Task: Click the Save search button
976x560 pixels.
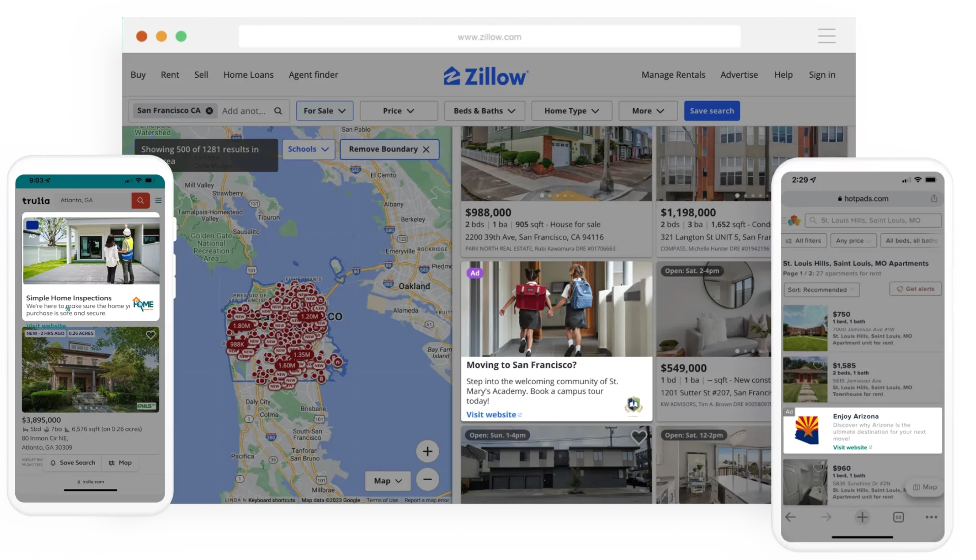Action: point(712,111)
